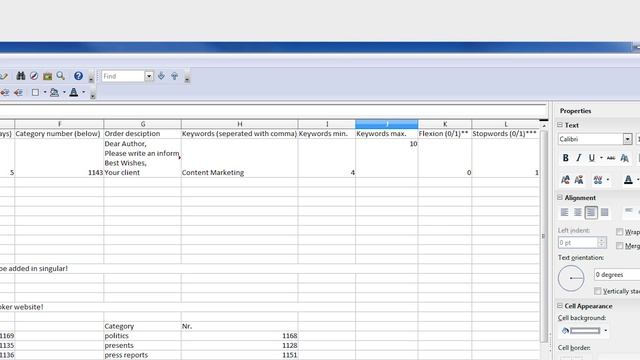Select column K header
Viewport: 640px width, 360px height.
point(445,124)
